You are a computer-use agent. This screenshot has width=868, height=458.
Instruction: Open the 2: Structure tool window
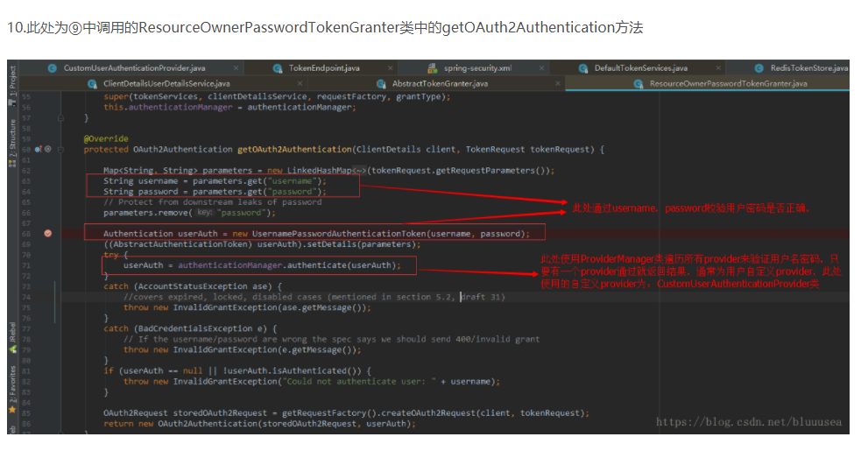12,143
